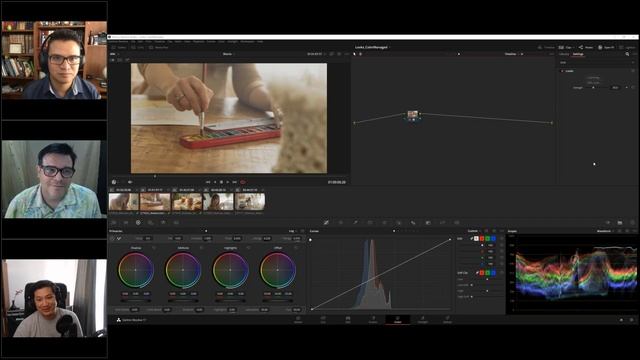Open the Color Warper palette icon
The image size is (640, 360).
tap(341, 222)
